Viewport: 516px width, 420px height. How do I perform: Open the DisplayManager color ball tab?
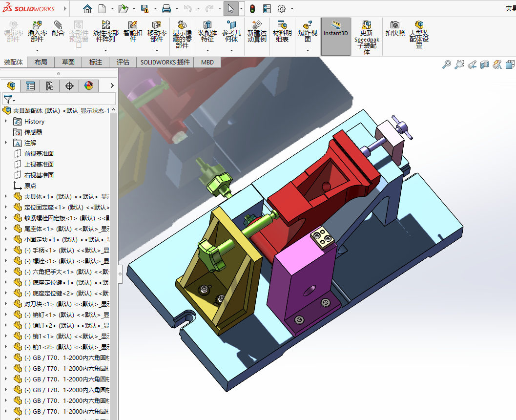point(89,86)
